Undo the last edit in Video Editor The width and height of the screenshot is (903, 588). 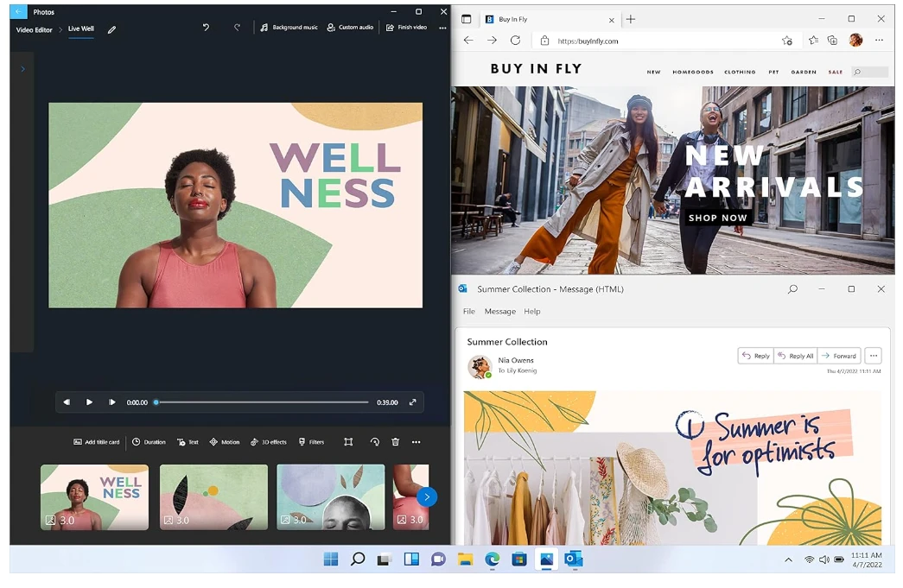pyautogui.click(x=206, y=28)
